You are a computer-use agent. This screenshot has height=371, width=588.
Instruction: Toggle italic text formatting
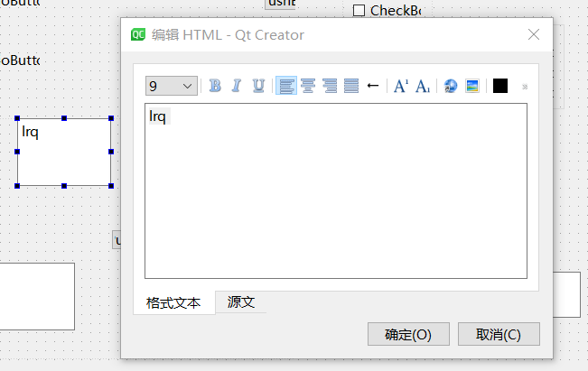tap(237, 86)
